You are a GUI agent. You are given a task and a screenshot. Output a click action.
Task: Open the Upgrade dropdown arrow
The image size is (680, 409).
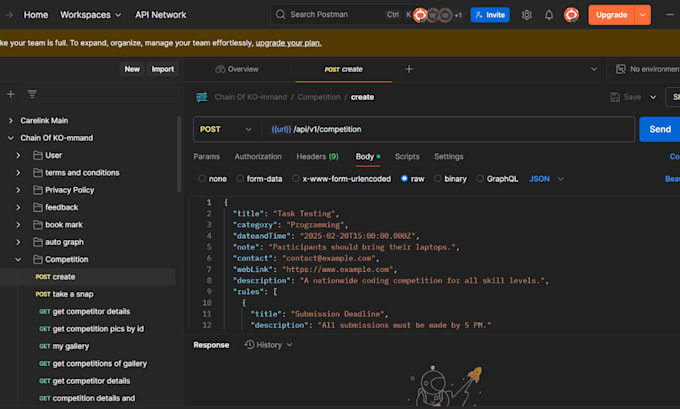point(643,15)
